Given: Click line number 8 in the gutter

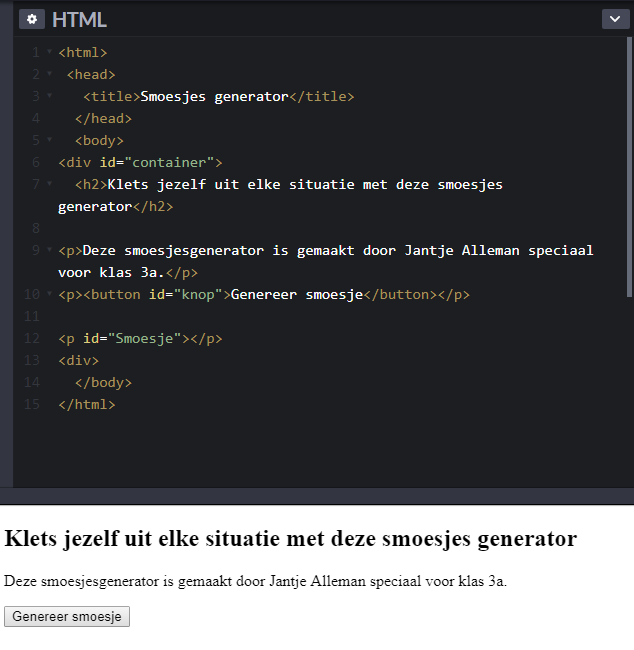Looking at the screenshot, I should pos(36,228).
